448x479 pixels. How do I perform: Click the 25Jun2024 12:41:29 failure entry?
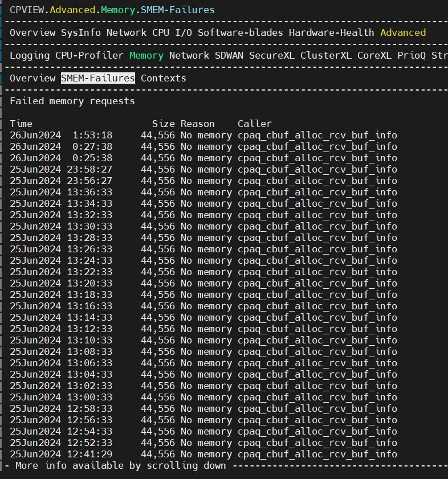click(x=203, y=454)
